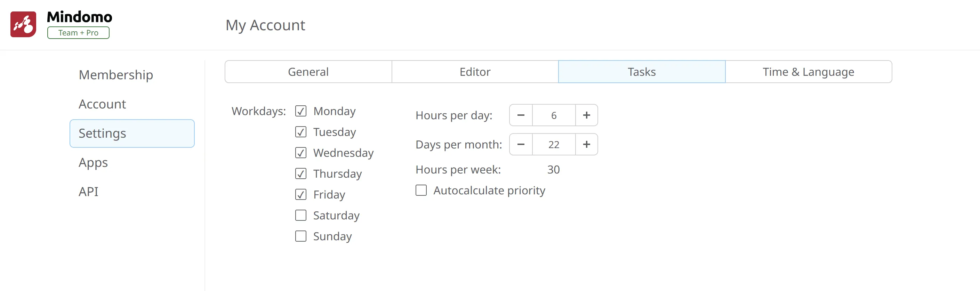Uncheck the Monday workday checkbox
The height and width of the screenshot is (291, 980).
coord(300,111)
